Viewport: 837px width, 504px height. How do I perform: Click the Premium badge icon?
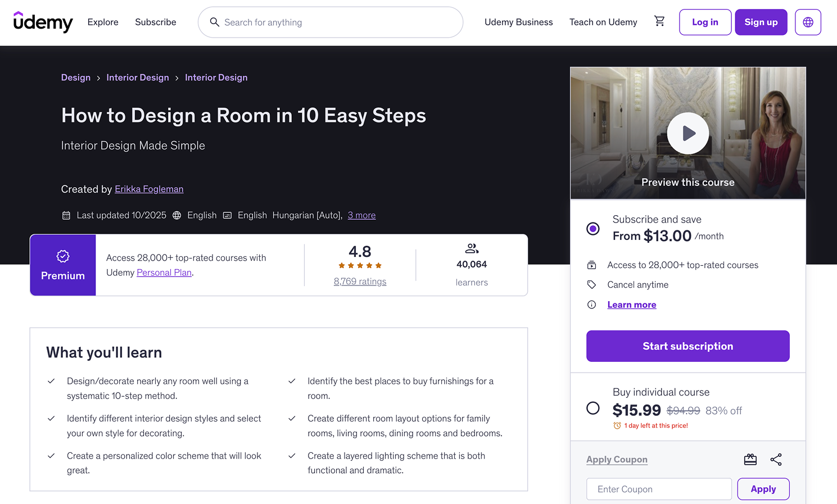coord(63,256)
